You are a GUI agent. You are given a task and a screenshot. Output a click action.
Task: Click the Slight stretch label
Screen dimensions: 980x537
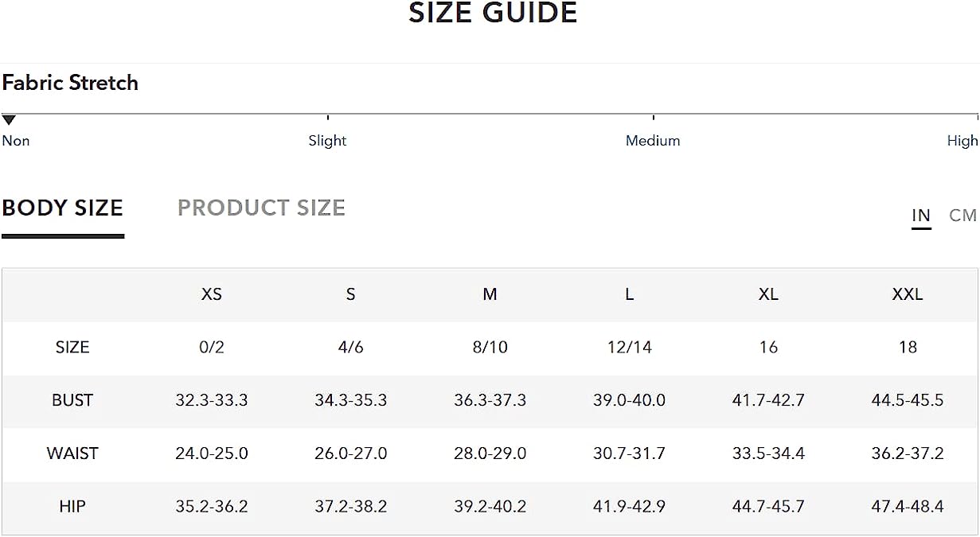coord(327,141)
